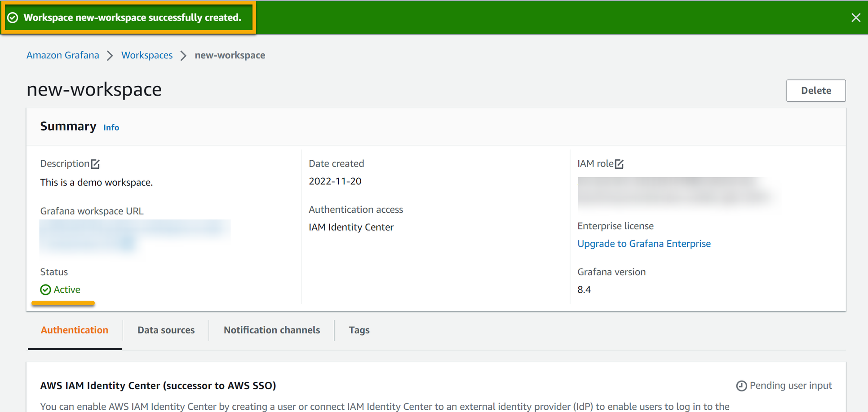868x412 pixels.
Task: Click the success checkmark icon in the banner
Action: point(13,18)
